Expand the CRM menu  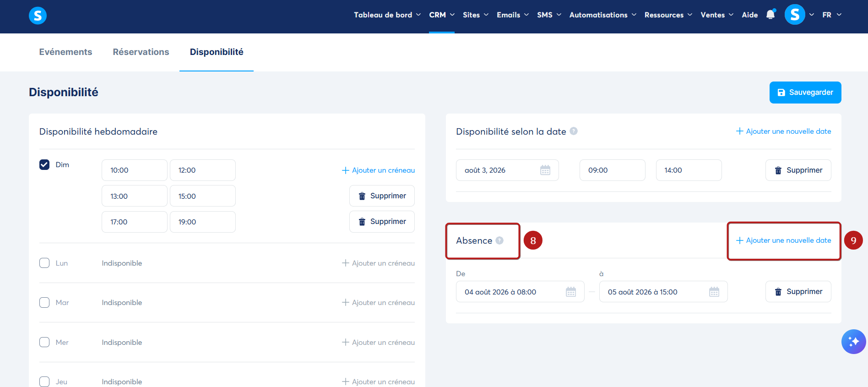442,15
